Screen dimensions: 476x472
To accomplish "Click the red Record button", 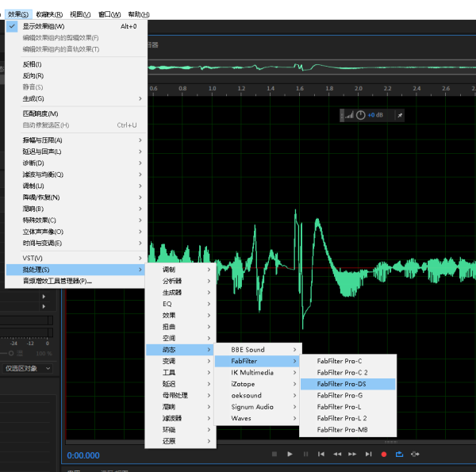I will tap(384, 455).
